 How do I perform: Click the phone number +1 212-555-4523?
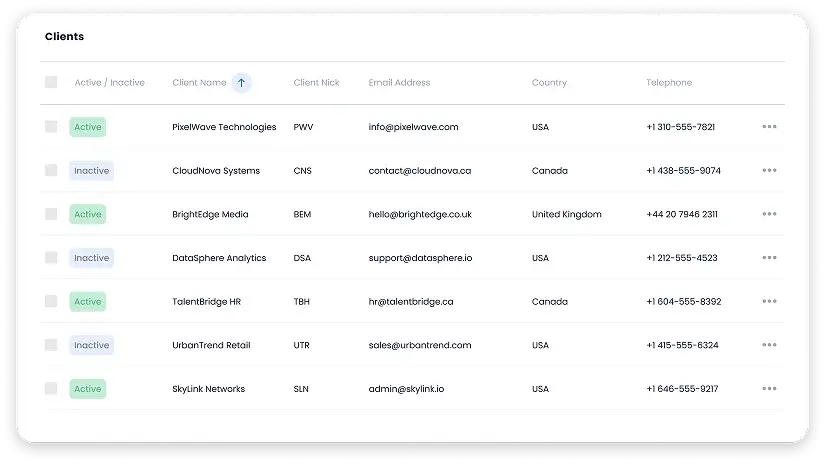click(682, 258)
